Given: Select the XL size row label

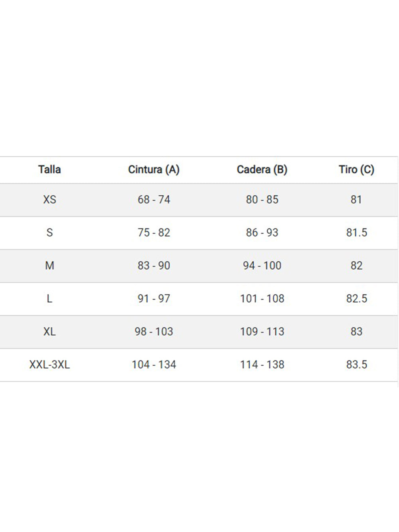Looking at the screenshot, I should [49, 331].
